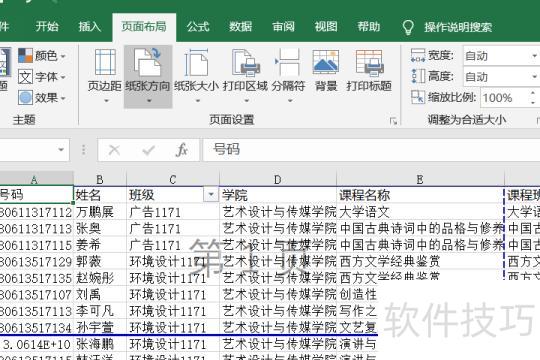Click the cell containing 大学语文 in column E

(420, 212)
